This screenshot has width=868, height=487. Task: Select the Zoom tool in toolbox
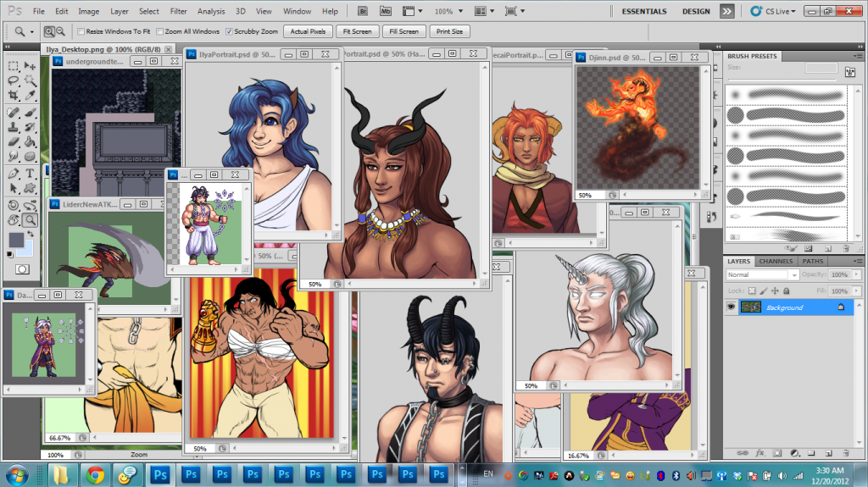tap(30, 219)
